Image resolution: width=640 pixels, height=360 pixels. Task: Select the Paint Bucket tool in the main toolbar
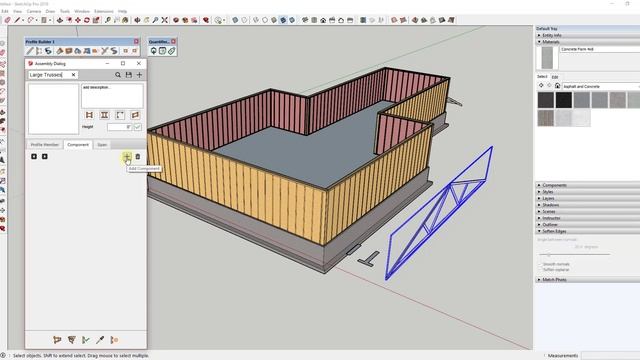pos(125,20)
